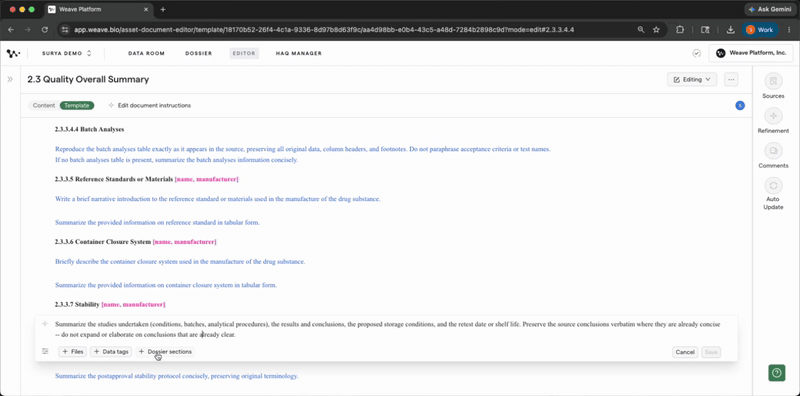Click the 2.3.3.4.4 Batch Analyses heading

(89, 130)
